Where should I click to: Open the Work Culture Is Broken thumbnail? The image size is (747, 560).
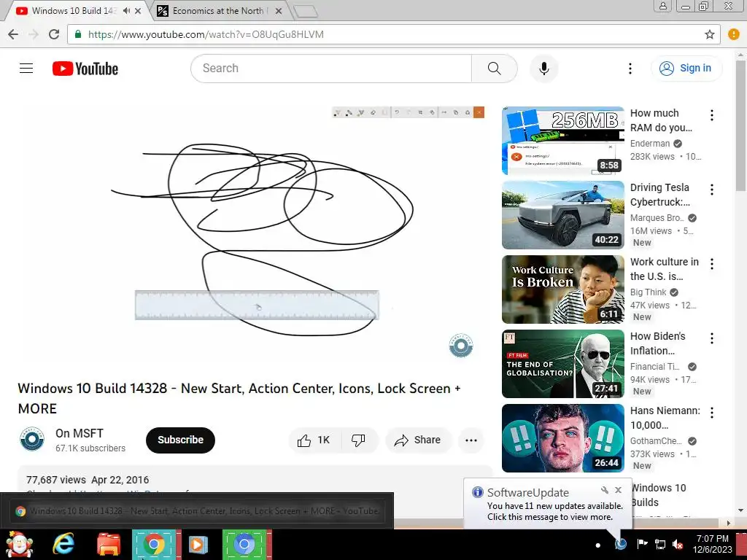point(562,289)
